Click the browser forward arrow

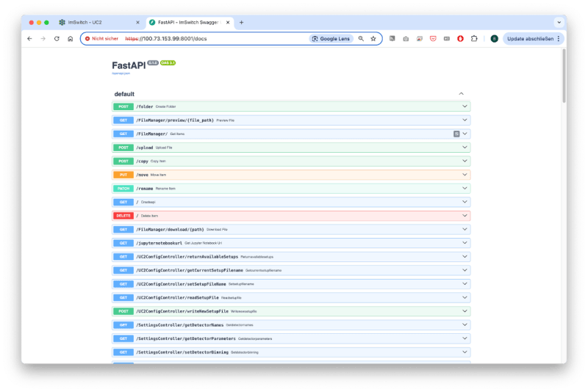click(x=43, y=39)
